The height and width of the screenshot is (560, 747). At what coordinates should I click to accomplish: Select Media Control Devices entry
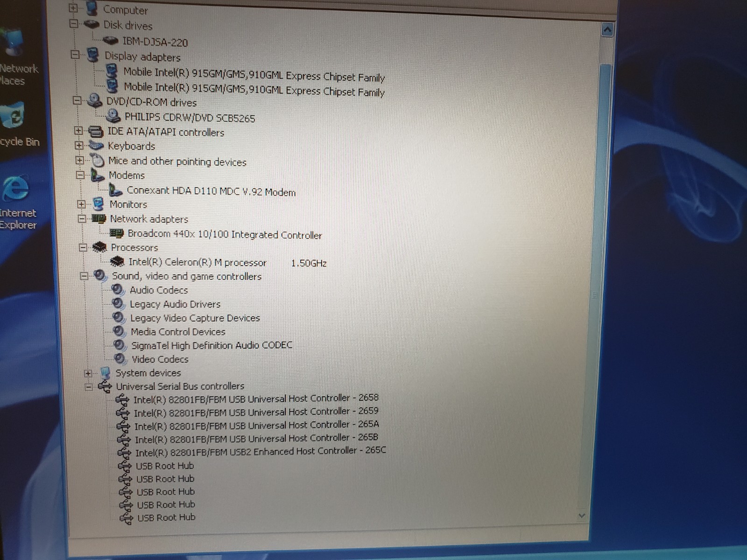pyautogui.click(x=178, y=332)
